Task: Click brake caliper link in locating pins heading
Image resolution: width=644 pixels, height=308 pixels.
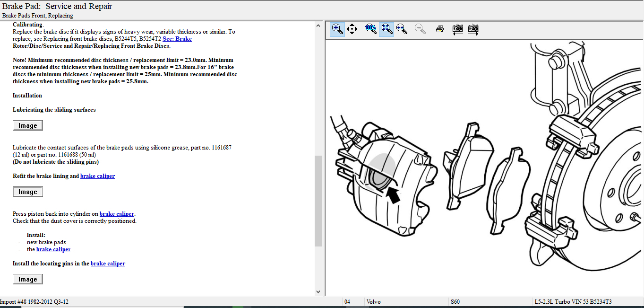Action: click(108, 264)
